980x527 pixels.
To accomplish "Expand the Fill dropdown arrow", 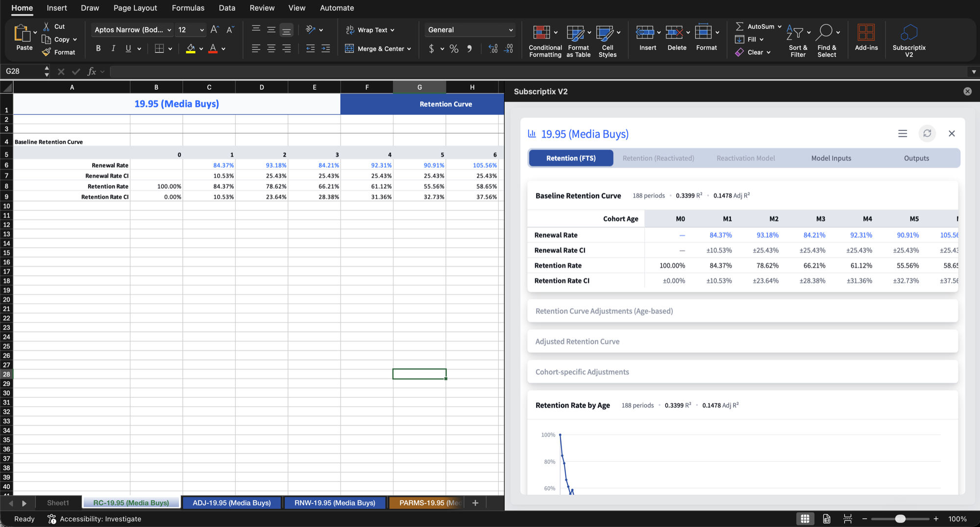I will pyautogui.click(x=761, y=39).
